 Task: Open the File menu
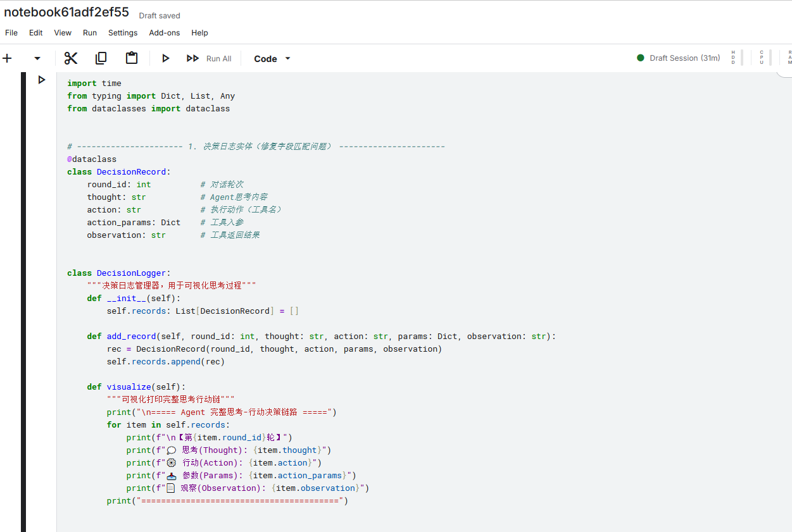click(11, 33)
